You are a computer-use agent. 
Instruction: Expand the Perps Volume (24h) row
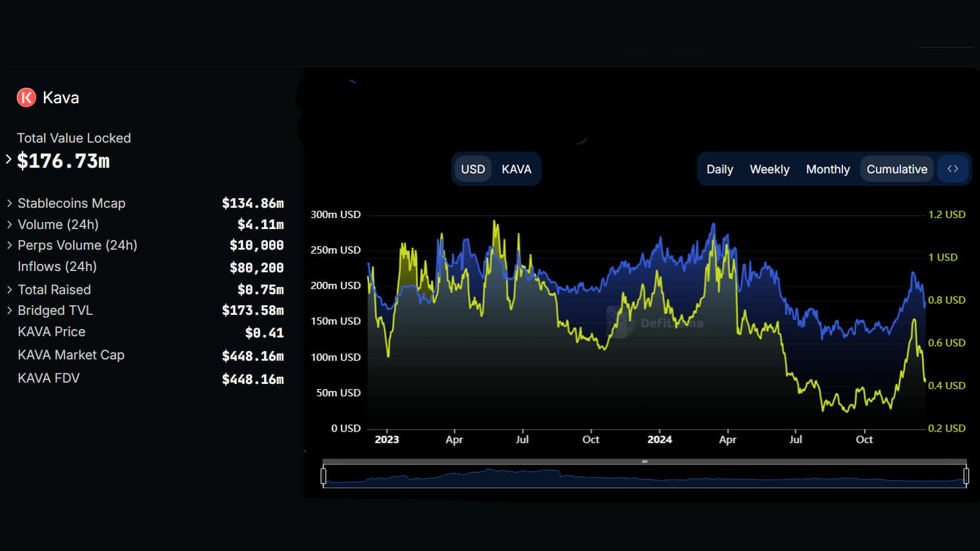(x=9, y=245)
